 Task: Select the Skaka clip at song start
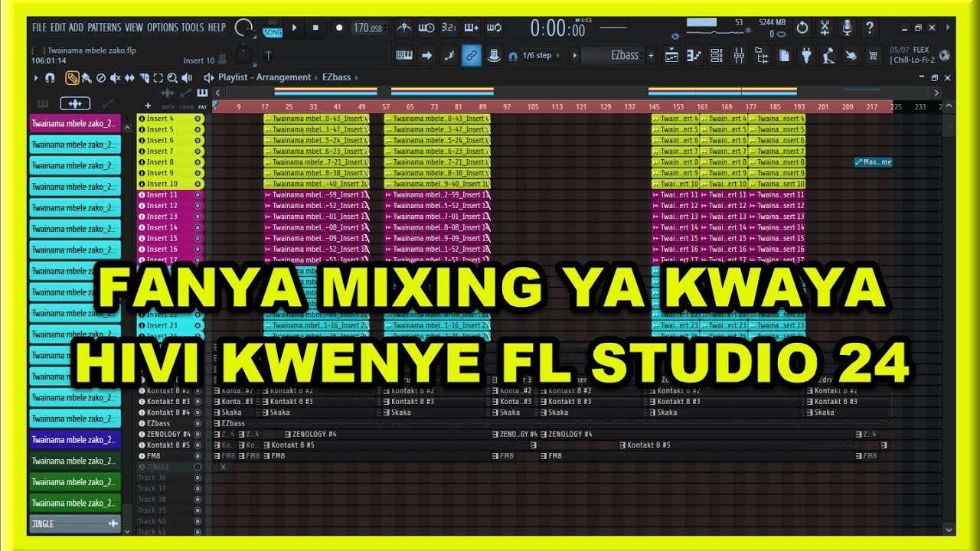(234, 412)
